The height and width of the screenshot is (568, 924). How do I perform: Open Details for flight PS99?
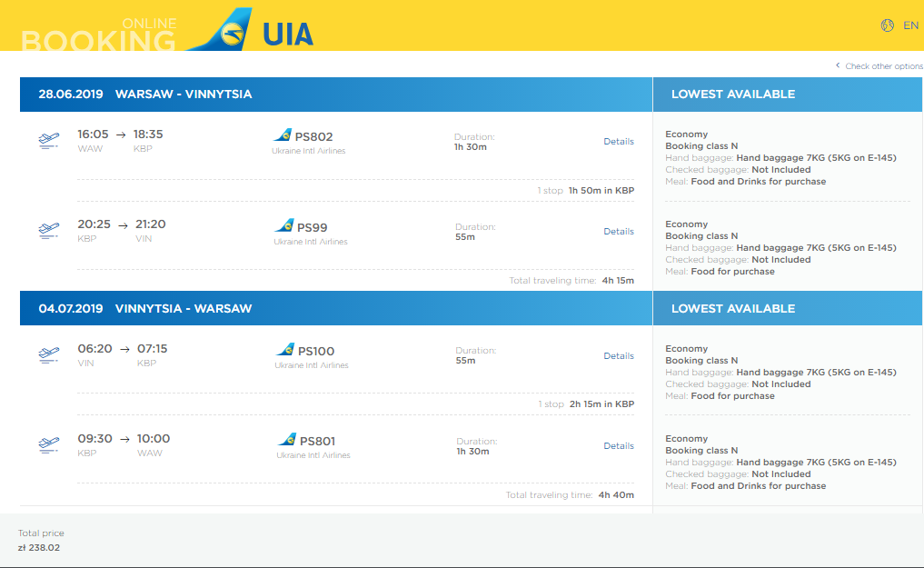619,232
